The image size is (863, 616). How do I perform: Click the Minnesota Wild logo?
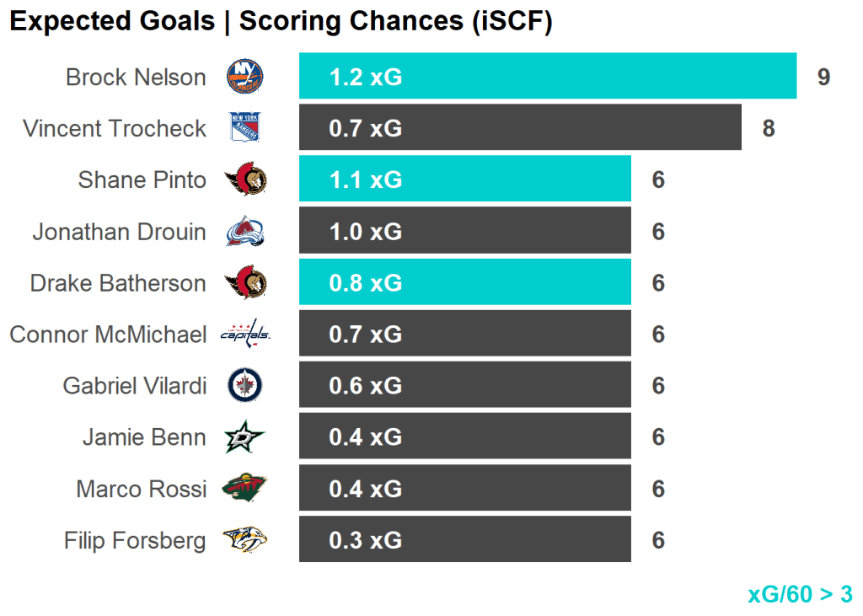tap(245, 489)
